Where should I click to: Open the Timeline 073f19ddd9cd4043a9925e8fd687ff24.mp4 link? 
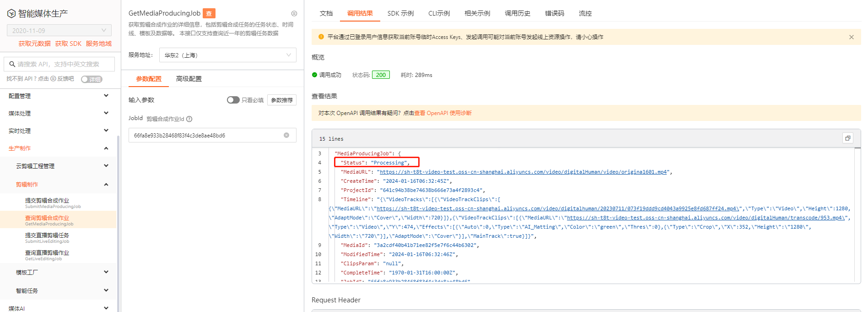click(x=558, y=208)
